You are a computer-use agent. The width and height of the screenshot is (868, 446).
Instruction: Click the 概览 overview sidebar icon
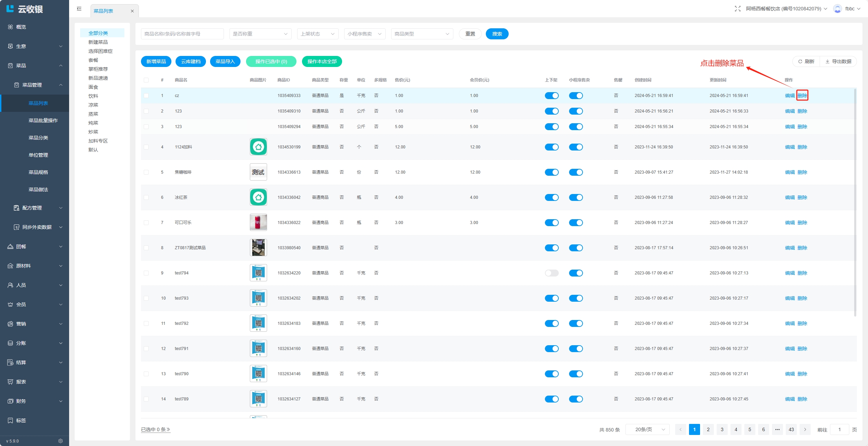10,27
